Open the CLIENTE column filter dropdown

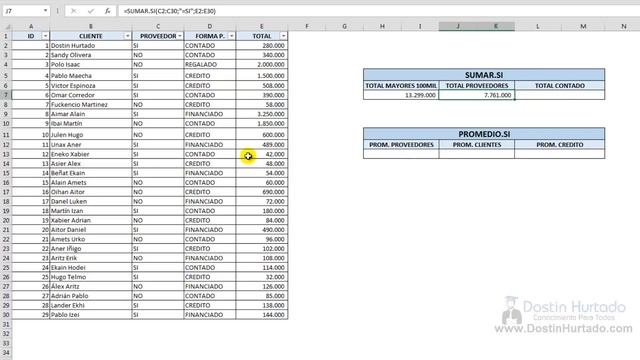click(x=127, y=36)
